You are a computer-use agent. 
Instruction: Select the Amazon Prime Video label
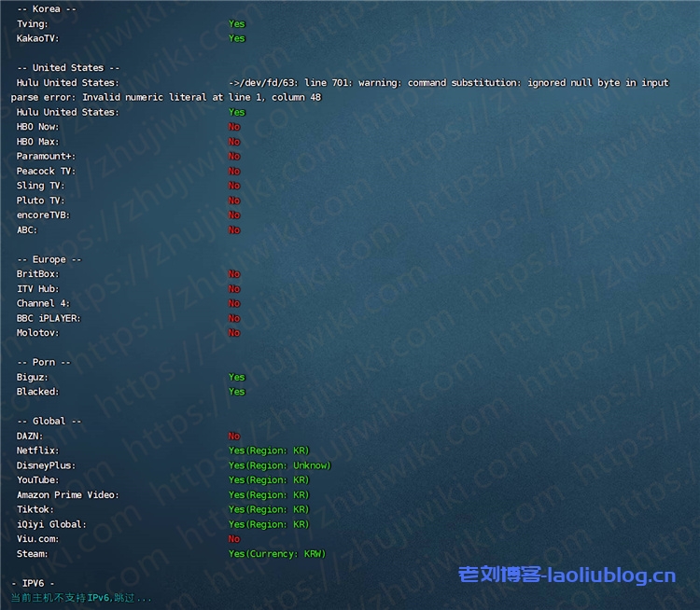pos(68,495)
